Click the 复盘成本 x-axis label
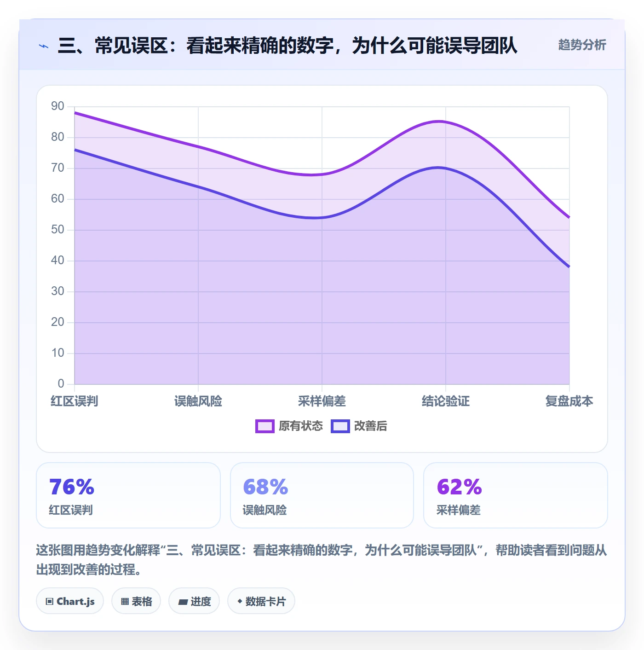This screenshot has height=650, width=644. coord(569,401)
